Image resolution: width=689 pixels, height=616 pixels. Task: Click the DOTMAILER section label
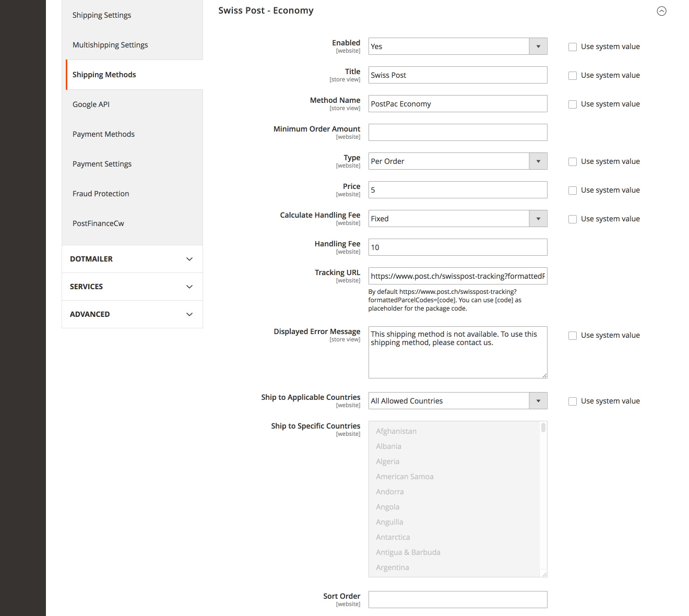coord(91,259)
